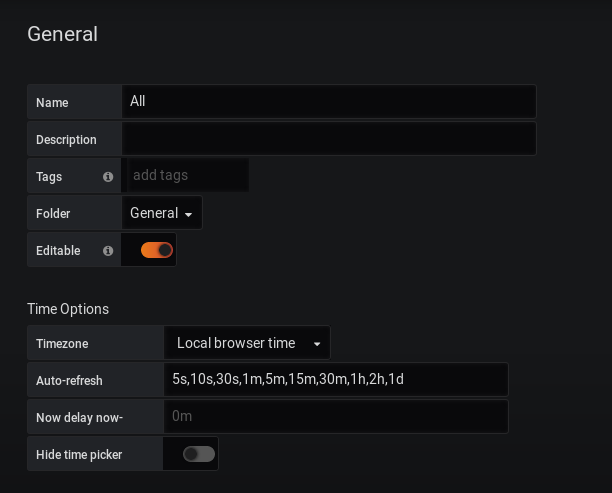Click the Name field containing All

[328, 101]
